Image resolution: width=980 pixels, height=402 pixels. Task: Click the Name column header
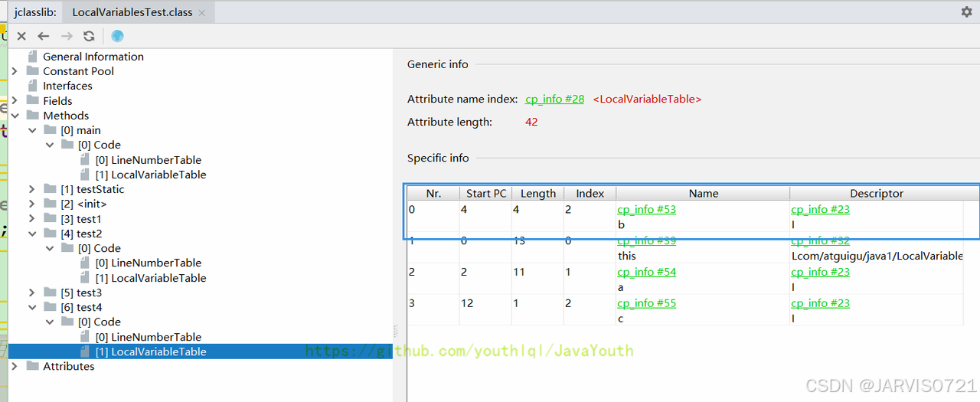pyautogui.click(x=703, y=194)
